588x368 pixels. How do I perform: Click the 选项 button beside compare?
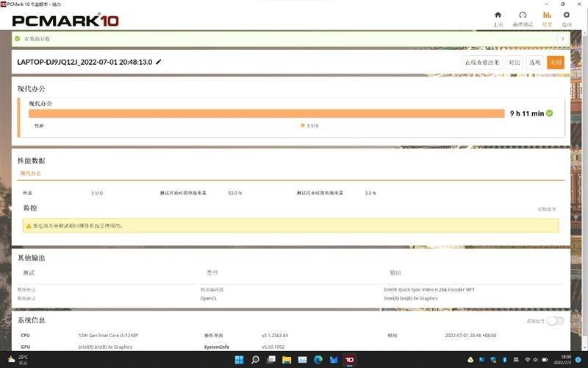point(535,63)
